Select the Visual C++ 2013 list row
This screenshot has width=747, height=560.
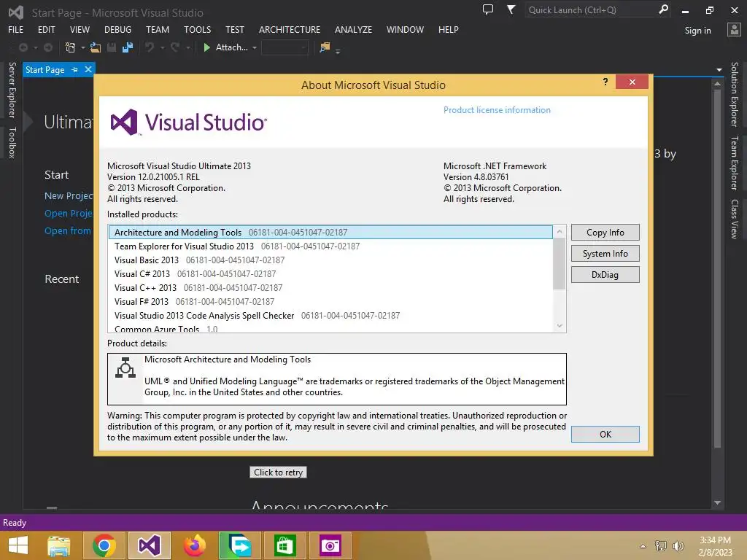click(x=330, y=287)
